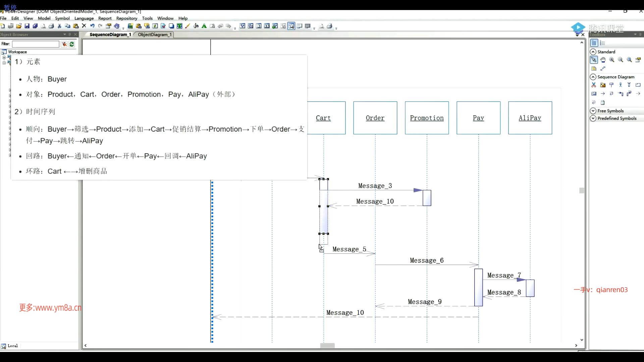Image resolution: width=644 pixels, height=362 pixels.
Task: Click the refresh filter green icon
Action: [72, 44]
